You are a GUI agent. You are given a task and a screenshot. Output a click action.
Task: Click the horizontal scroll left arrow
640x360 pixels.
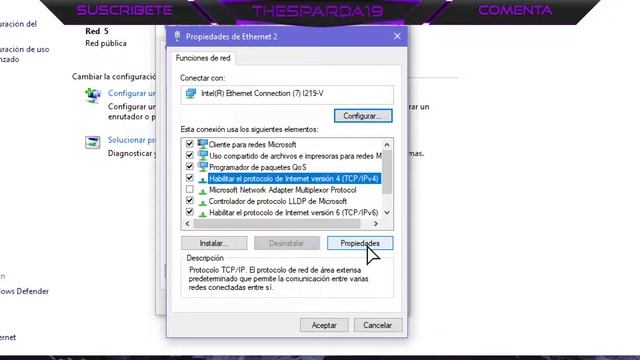click(x=187, y=224)
